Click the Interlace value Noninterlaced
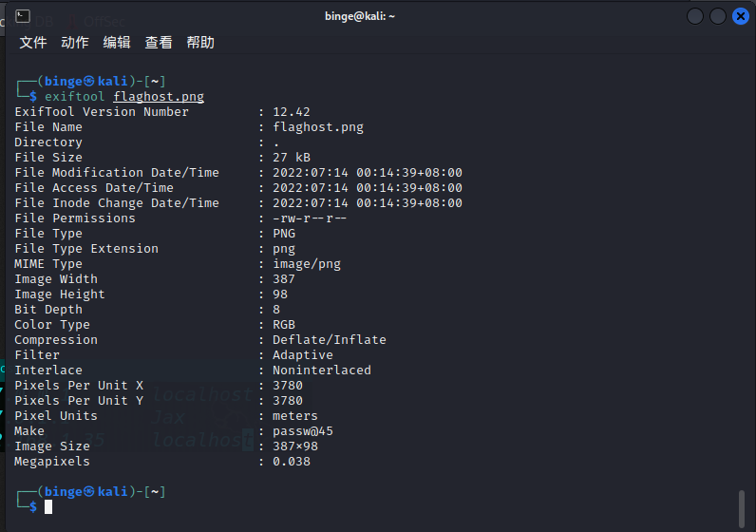 click(322, 370)
